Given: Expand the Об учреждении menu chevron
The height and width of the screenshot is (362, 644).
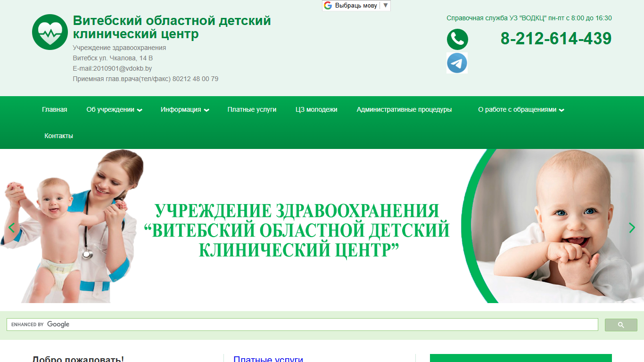Looking at the screenshot, I should (x=140, y=110).
